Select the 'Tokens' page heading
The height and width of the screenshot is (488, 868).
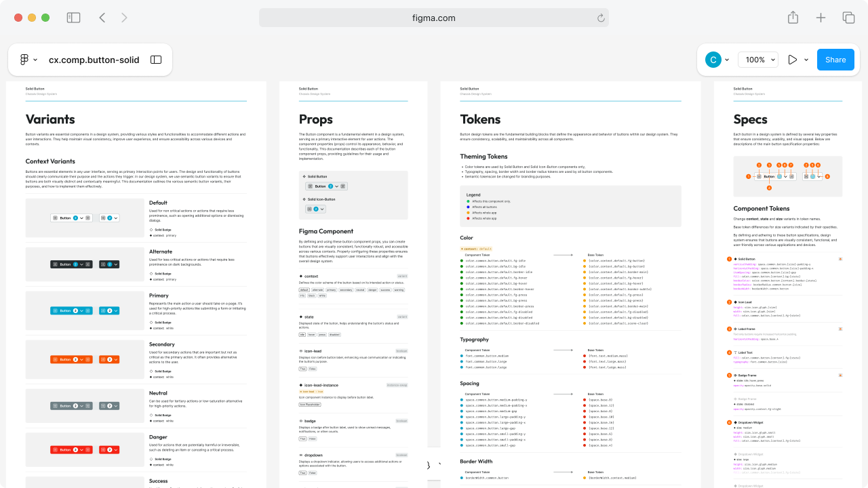pyautogui.click(x=480, y=119)
